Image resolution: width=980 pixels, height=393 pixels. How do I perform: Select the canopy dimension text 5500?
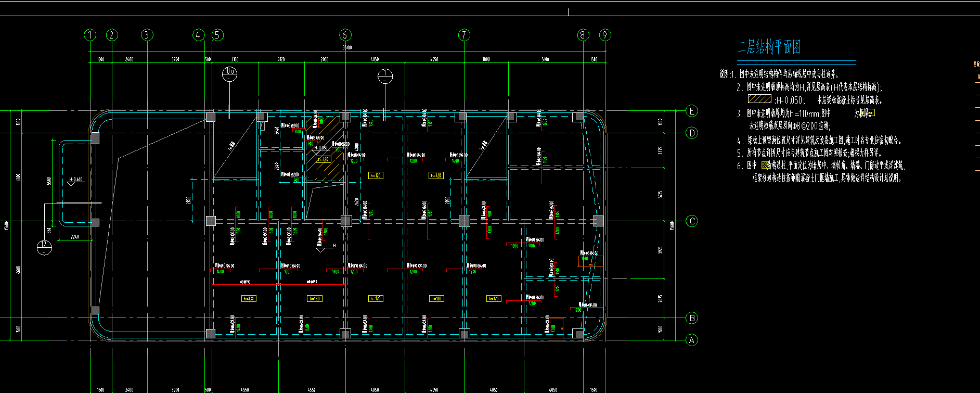(x=49, y=181)
